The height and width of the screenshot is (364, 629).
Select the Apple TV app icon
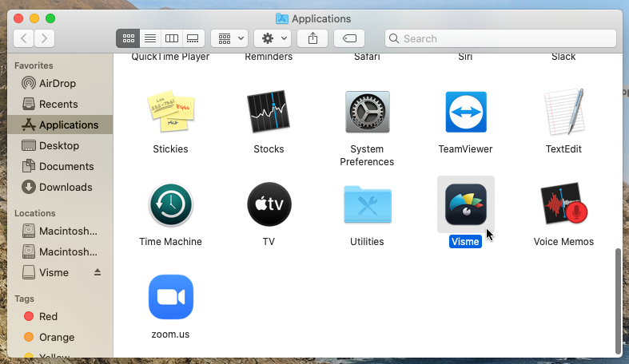click(269, 204)
